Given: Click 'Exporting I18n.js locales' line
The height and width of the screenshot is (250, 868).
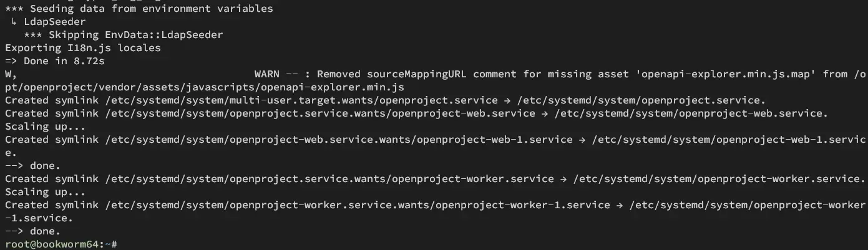Looking at the screenshot, I should coord(83,48).
